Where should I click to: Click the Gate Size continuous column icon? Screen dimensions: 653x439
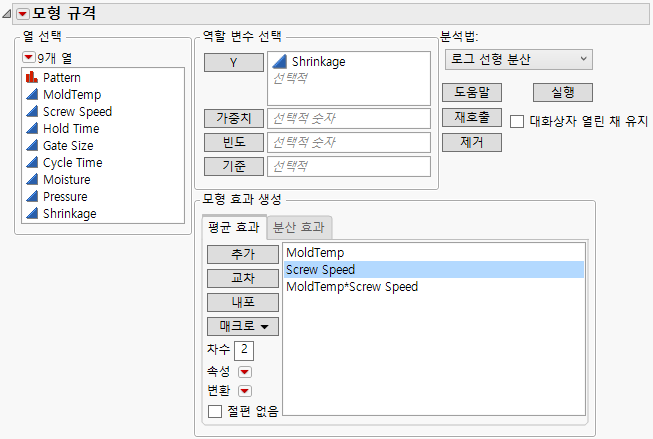coord(32,145)
